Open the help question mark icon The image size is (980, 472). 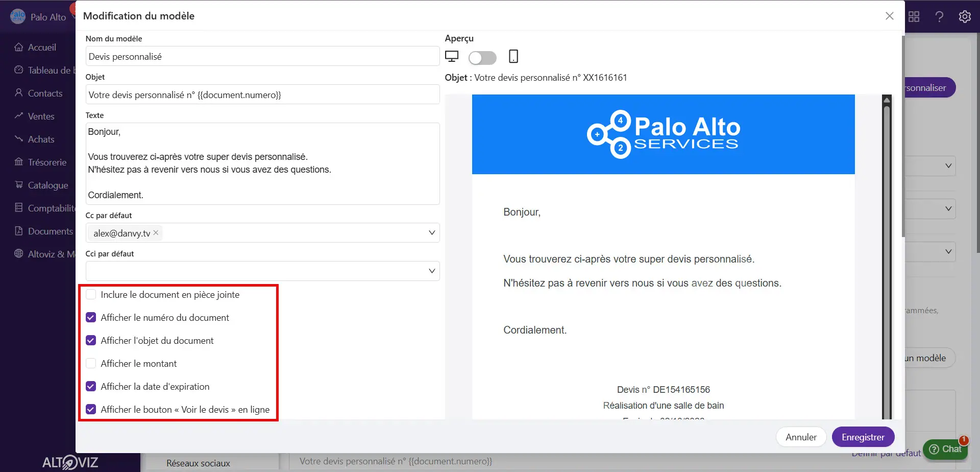point(939,17)
